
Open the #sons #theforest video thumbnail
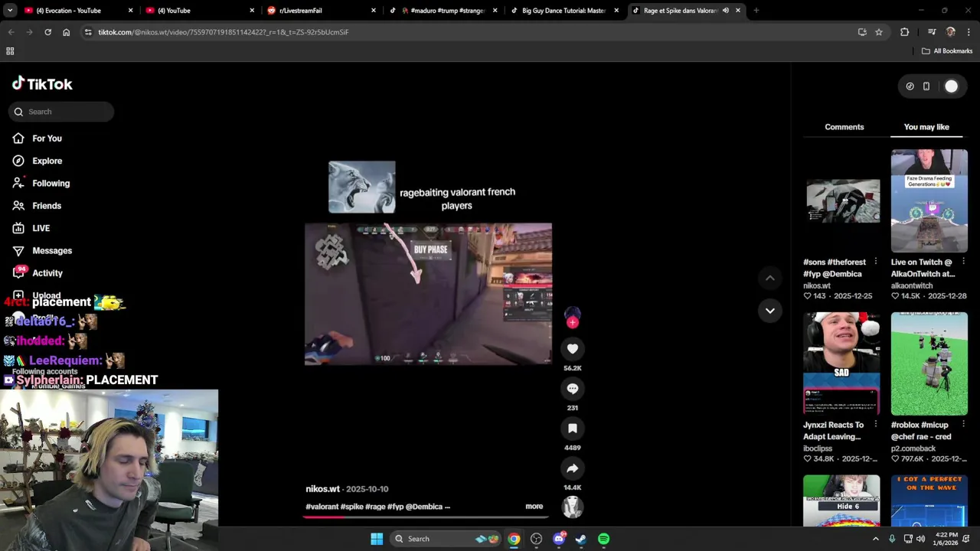tap(841, 201)
